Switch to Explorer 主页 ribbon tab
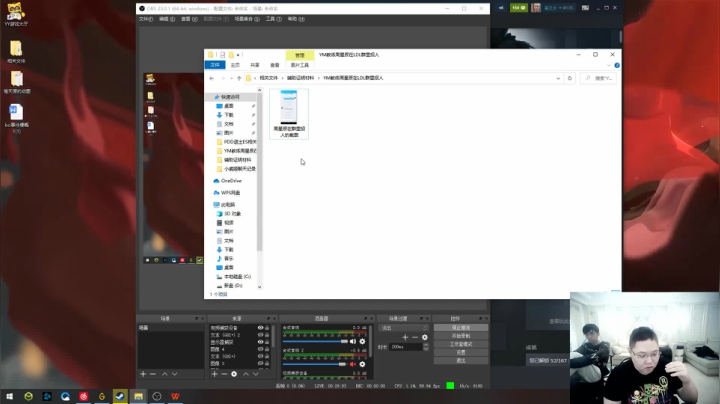The width and height of the screenshot is (720, 404). point(235,65)
